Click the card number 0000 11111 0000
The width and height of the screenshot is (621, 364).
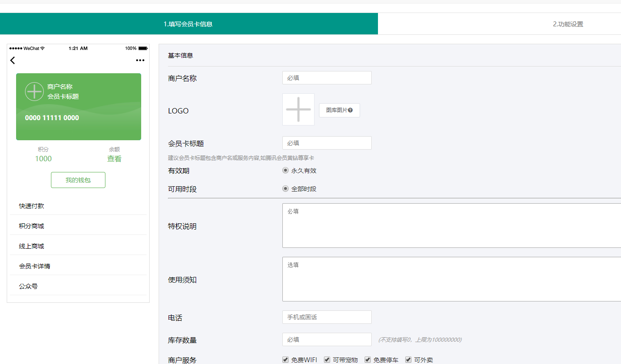[52, 118]
